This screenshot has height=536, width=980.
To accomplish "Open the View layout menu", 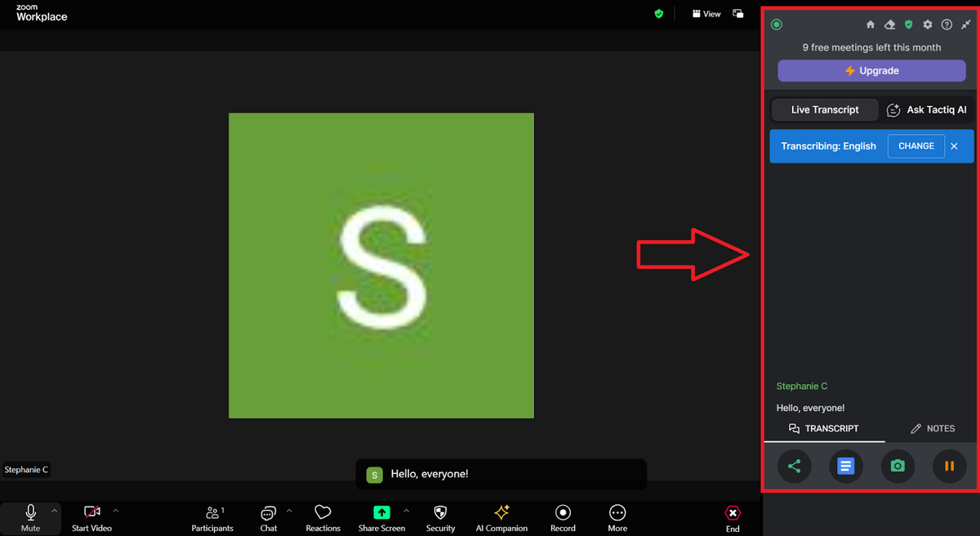I will coord(706,14).
